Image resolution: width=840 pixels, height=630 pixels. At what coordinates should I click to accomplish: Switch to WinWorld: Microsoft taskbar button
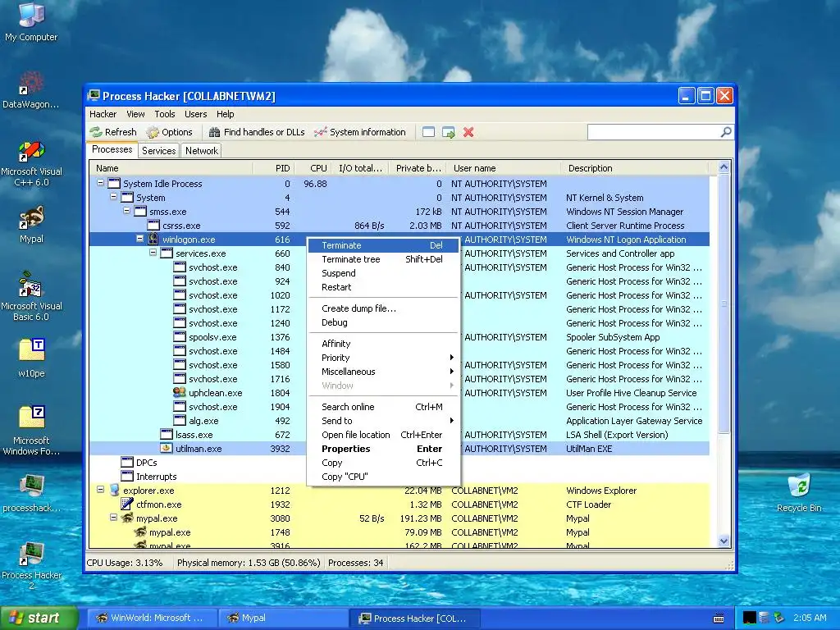152,619
